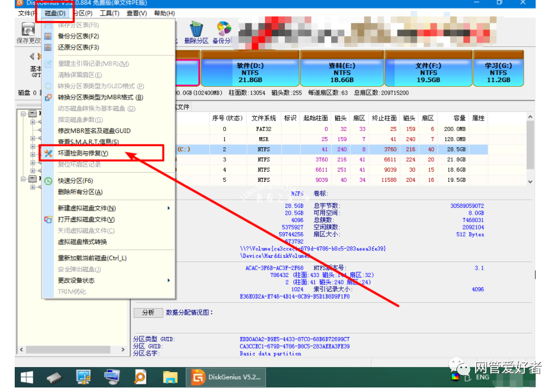Click the 保存更改 toolbar icon
560x392 pixels.
[x=28, y=29]
